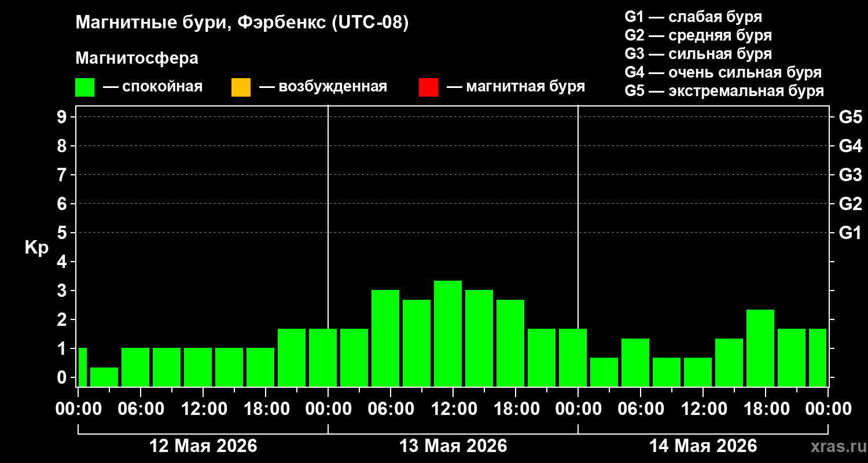868x463 pixels.
Task: Click the 00:00 label at 13 May start
Action: (x=328, y=409)
